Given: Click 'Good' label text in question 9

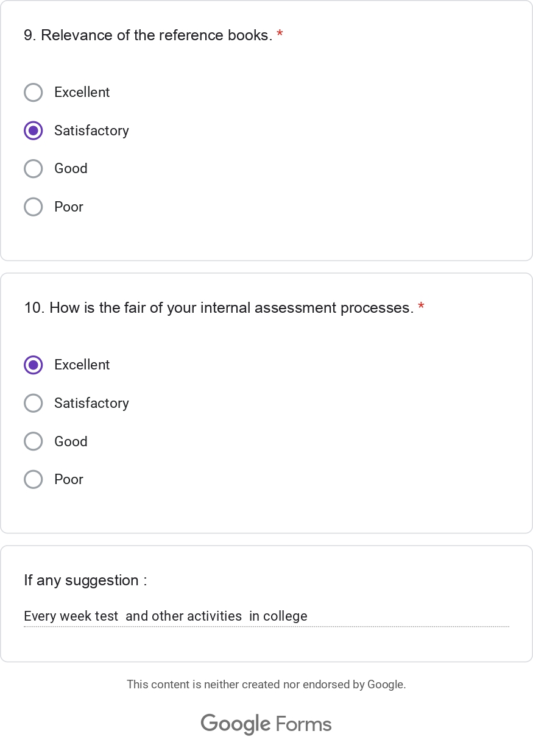Looking at the screenshot, I should tap(71, 169).
